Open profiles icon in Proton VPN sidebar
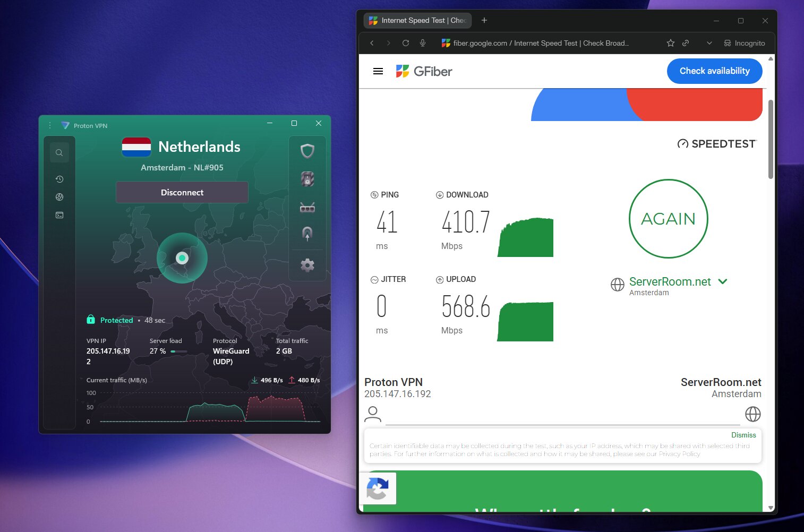The width and height of the screenshot is (804, 532). pyautogui.click(x=59, y=215)
